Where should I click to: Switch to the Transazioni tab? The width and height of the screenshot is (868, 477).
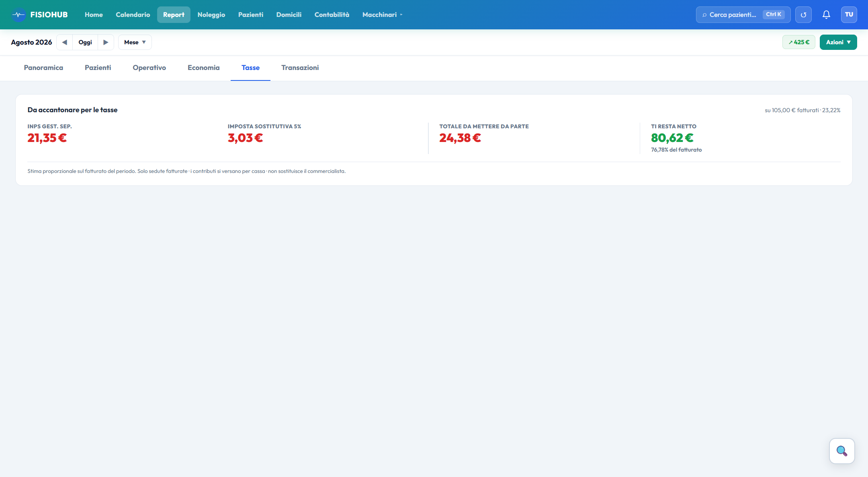[x=300, y=68]
